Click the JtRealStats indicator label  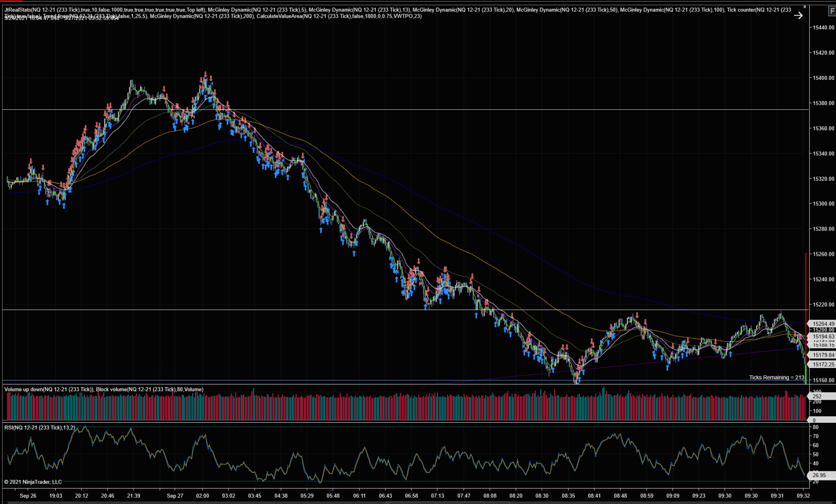[x=105, y=10]
